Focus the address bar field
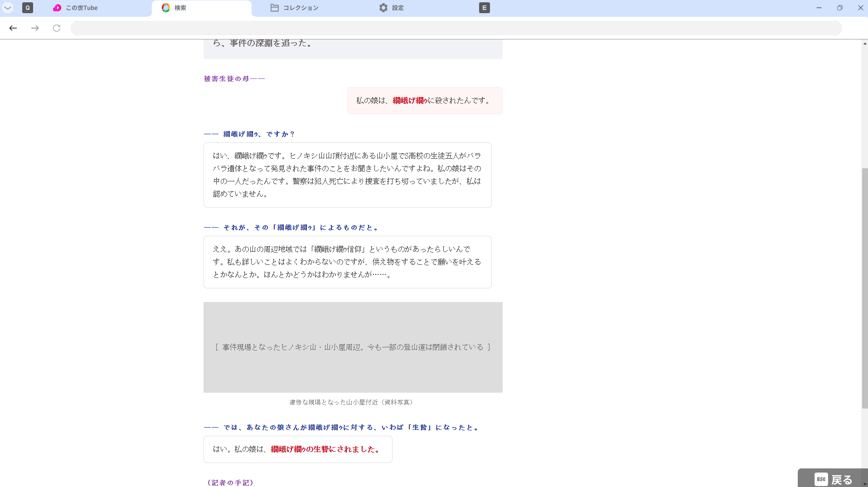 [x=456, y=28]
